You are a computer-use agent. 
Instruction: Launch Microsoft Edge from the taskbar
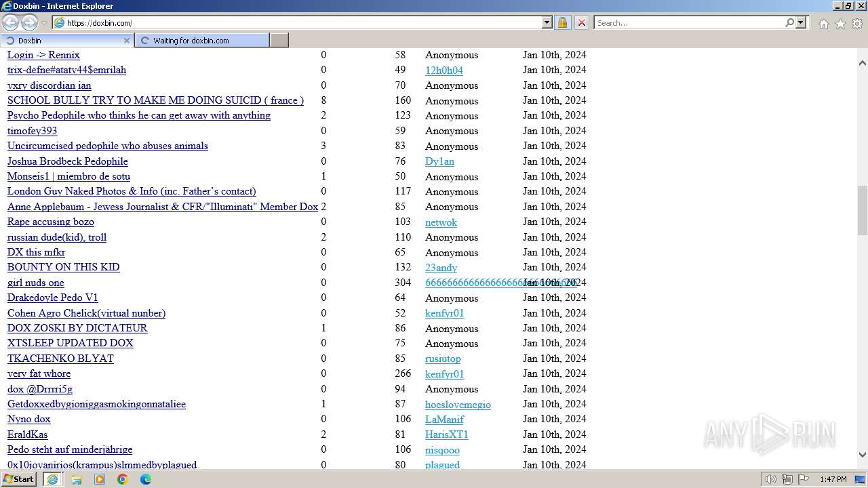[x=146, y=479]
